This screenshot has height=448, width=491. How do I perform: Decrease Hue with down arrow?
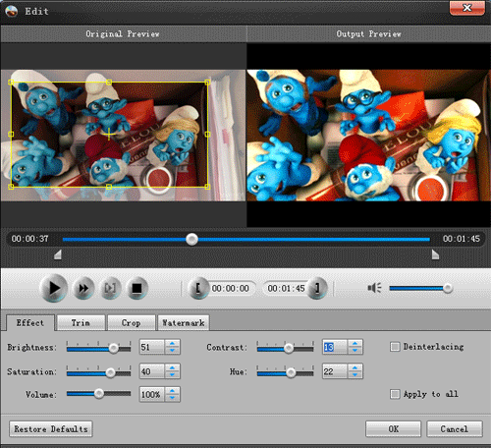click(x=355, y=375)
